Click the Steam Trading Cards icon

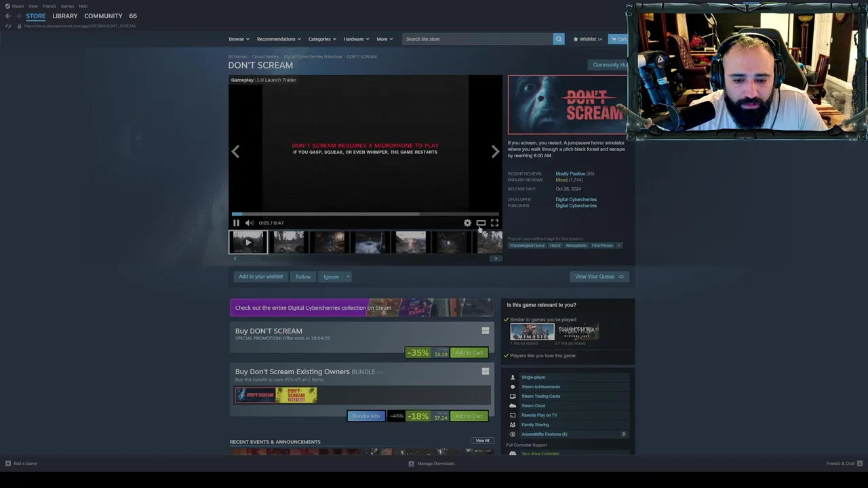[513, 396]
